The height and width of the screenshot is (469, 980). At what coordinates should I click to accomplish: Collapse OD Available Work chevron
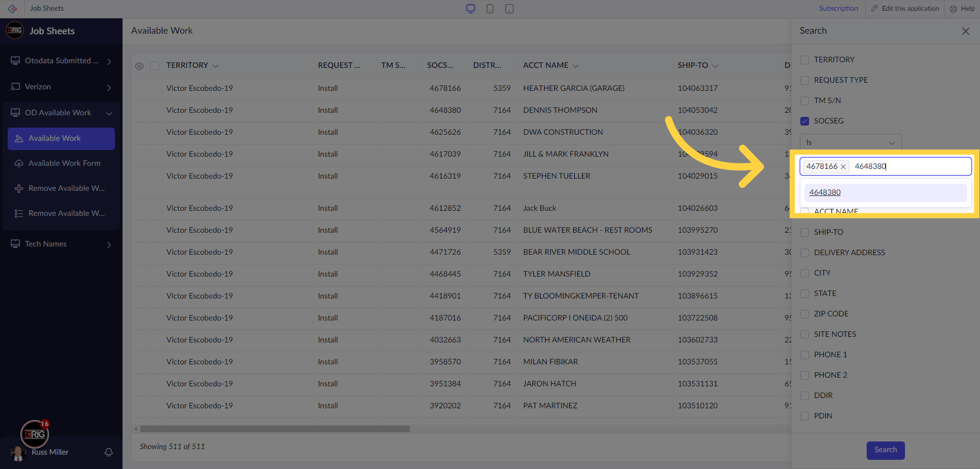[109, 113]
